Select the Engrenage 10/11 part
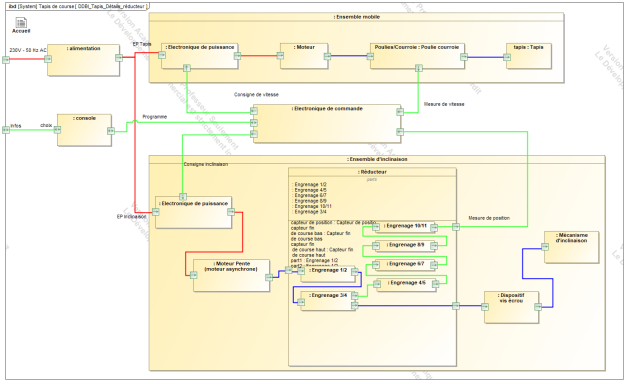The width and height of the screenshot is (630, 386). point(405,228)
